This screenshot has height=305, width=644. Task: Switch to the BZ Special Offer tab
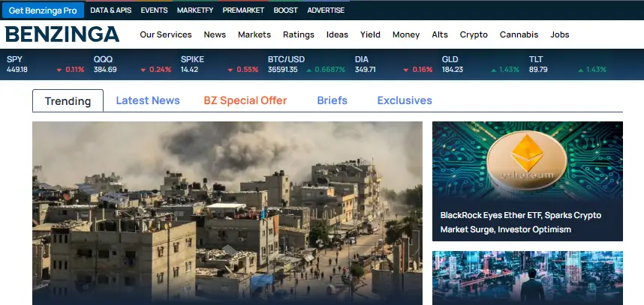click(x=245, y=100)
